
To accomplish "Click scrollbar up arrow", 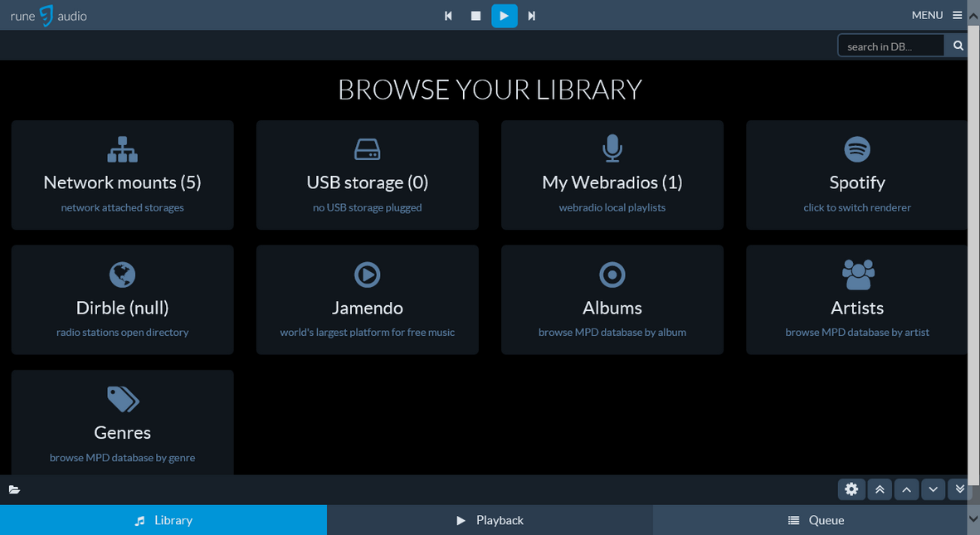I will click(x=973, y=17).
